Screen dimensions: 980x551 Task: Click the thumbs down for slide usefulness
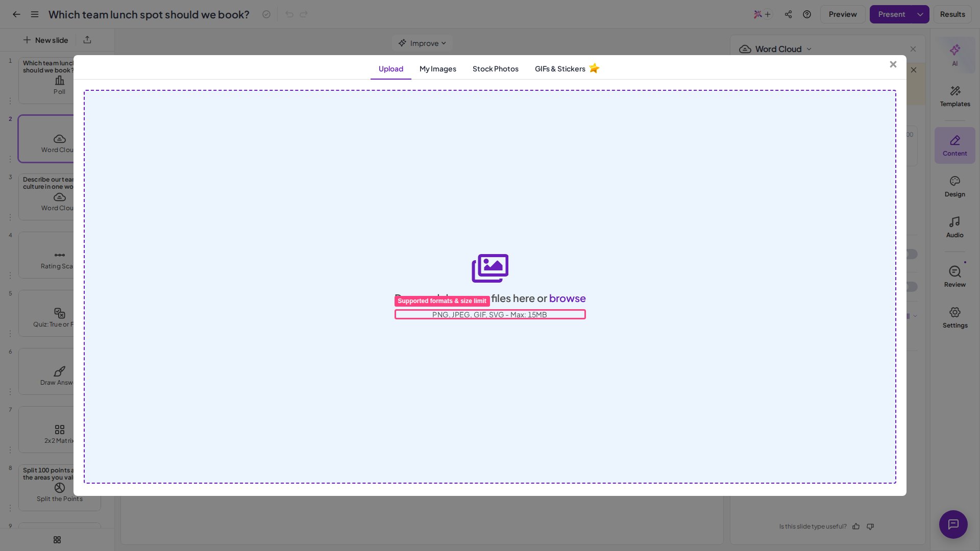[870, 527]
